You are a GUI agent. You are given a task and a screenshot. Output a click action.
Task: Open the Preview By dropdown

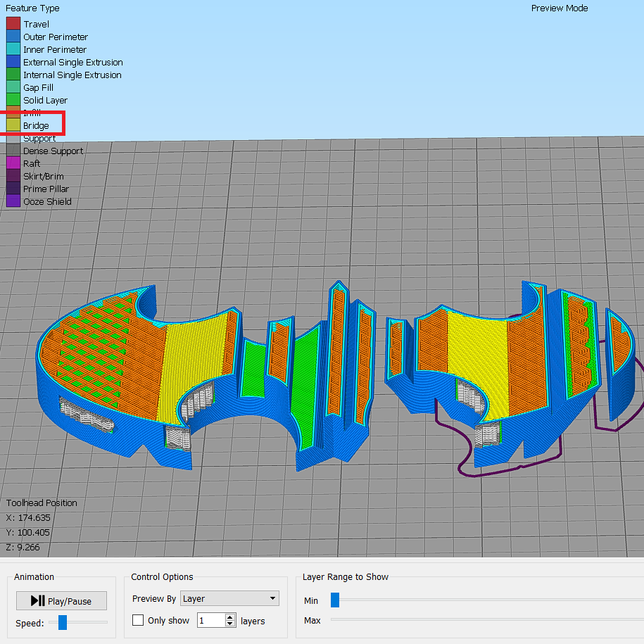click(x=229, y=598)
